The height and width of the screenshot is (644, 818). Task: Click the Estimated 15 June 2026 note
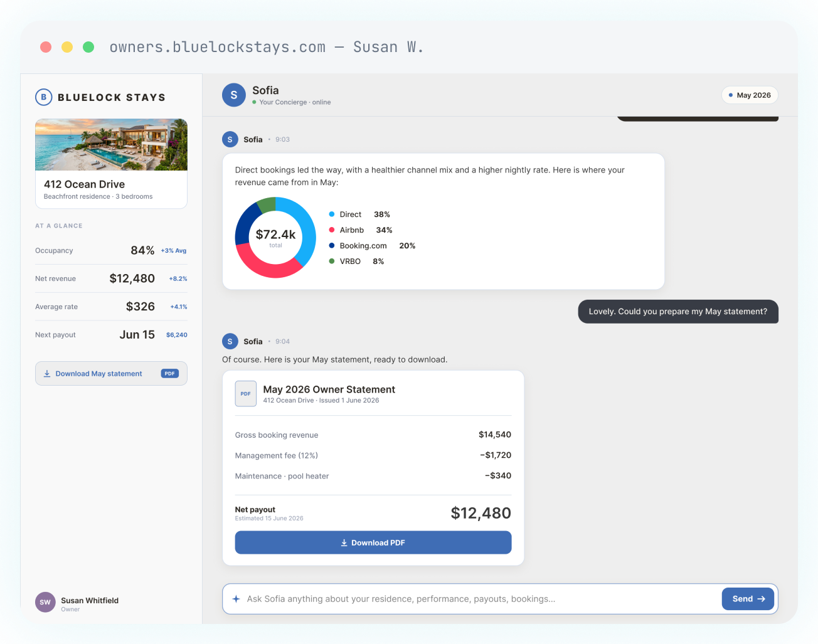tap(269, 519)
